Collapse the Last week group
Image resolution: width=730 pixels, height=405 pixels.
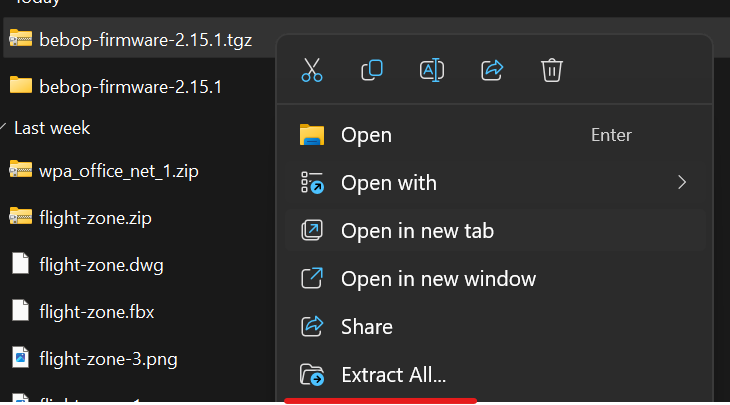click(7, 128)
